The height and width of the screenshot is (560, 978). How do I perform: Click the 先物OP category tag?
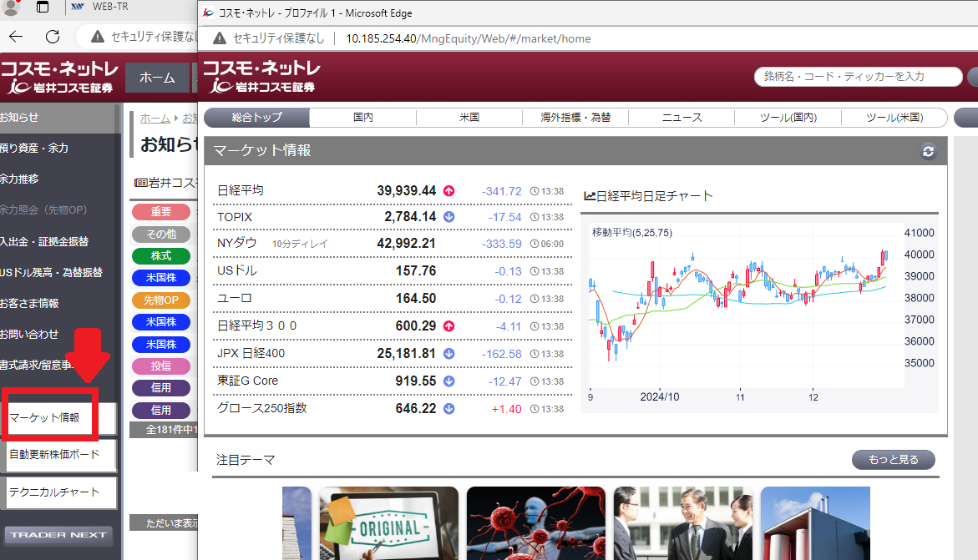click(x=161, y=300)
